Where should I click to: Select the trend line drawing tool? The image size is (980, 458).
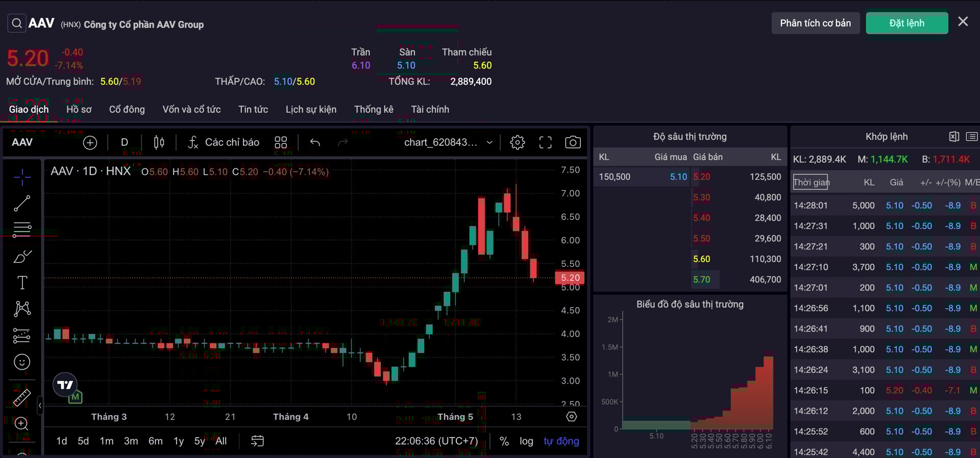pos(21,203)
